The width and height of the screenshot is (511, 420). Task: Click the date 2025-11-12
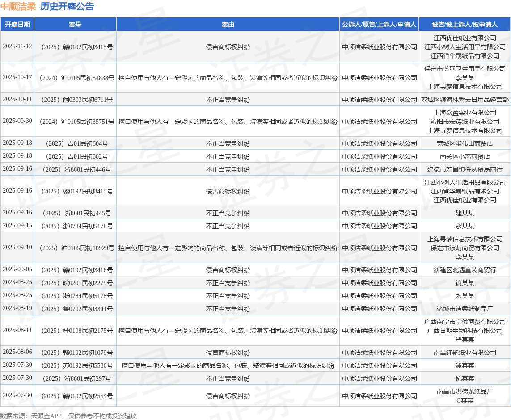[17, 46]
